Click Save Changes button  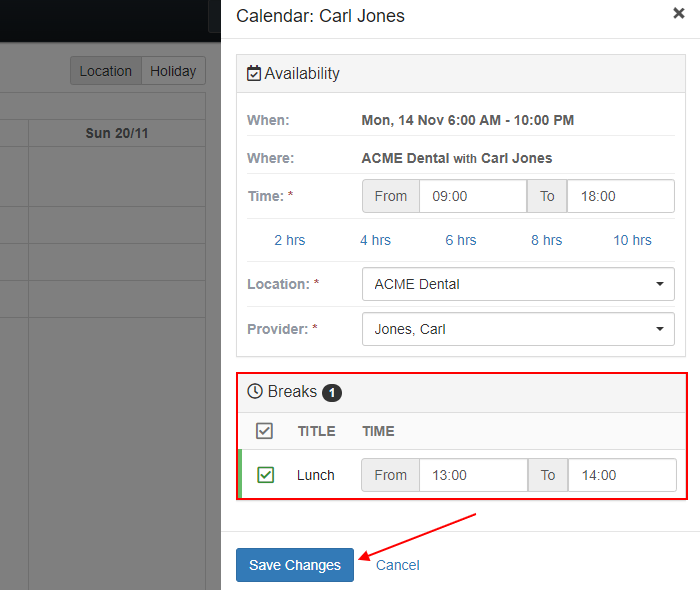[x=295, y=565]
